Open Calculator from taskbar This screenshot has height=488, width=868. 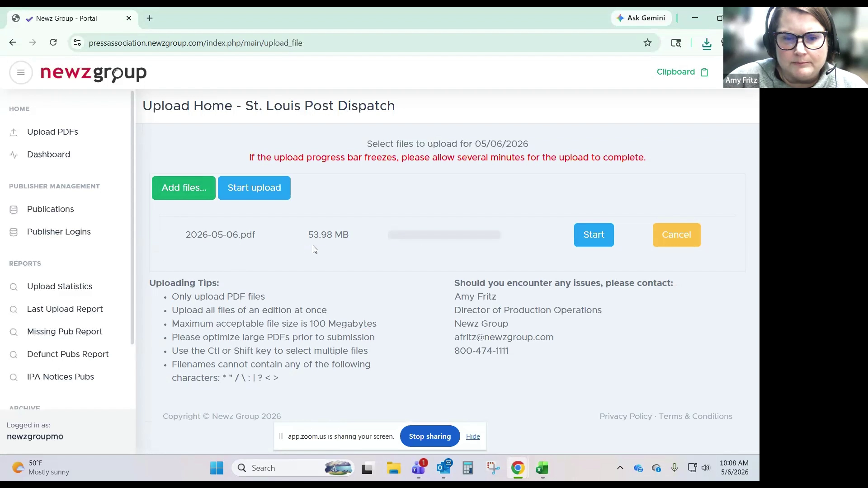(468, 468)
